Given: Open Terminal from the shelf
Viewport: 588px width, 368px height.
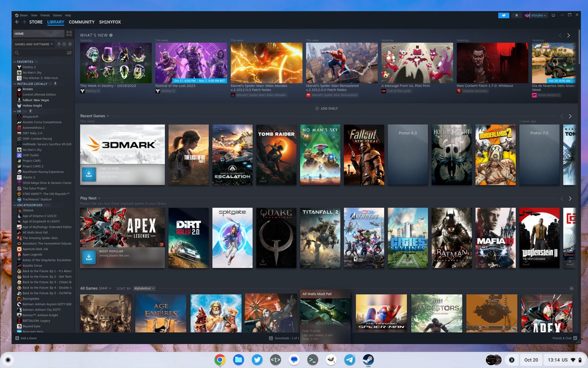Looking at the screenshot, I should [313, 360].
